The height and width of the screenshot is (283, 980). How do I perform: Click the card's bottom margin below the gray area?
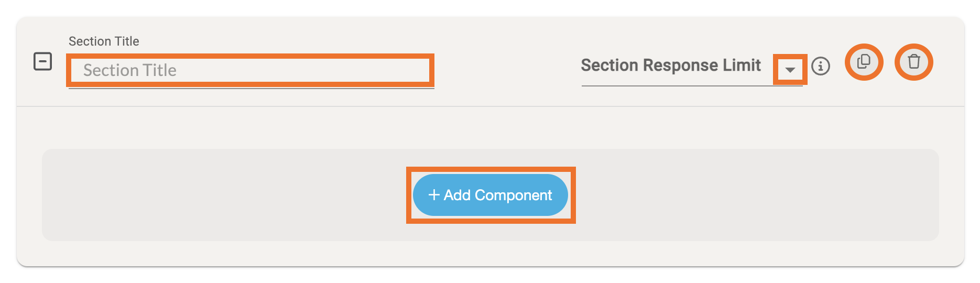click(490, 254)
